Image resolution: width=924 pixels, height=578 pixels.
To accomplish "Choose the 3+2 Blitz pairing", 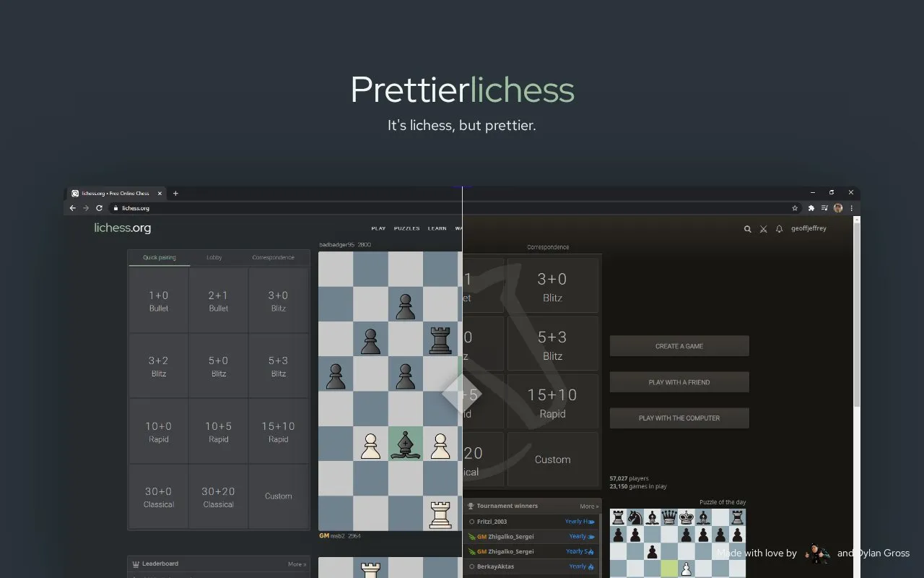I will pos(159,366).
